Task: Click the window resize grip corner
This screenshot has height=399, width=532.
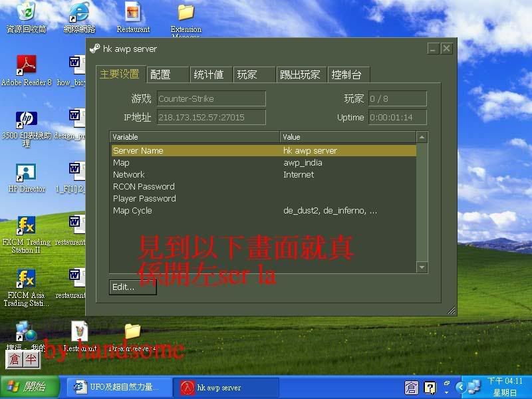Action: click(x=452, y=310)
